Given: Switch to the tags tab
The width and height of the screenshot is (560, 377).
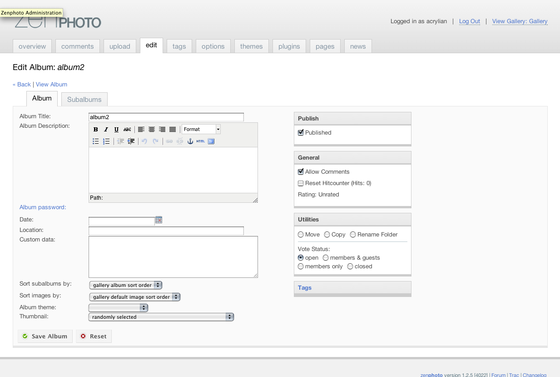Looking at the screenshot, I should click(x=179, y=46).
